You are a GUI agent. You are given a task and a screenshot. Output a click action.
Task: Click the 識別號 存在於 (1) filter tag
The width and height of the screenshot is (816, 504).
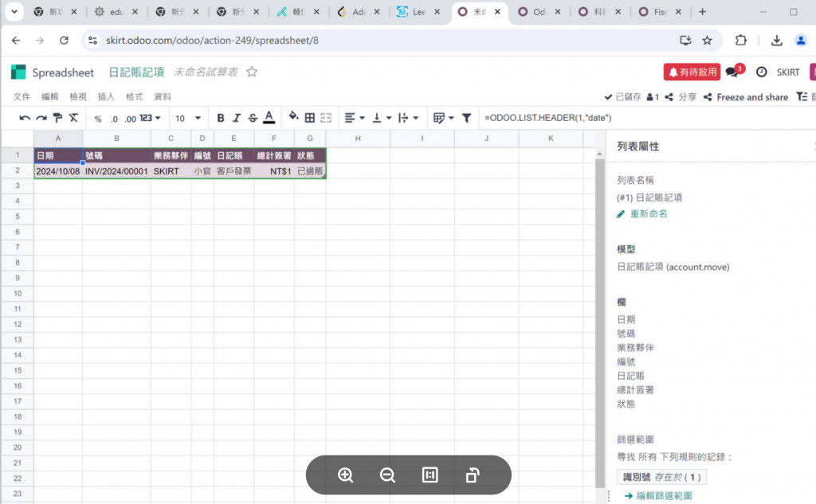click(x=661, y=477)
